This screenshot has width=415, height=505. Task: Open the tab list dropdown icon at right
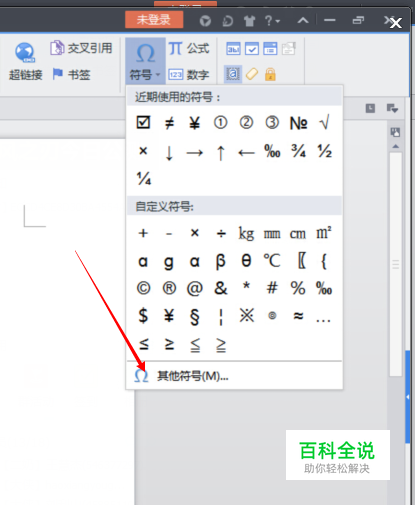(392, 108)
